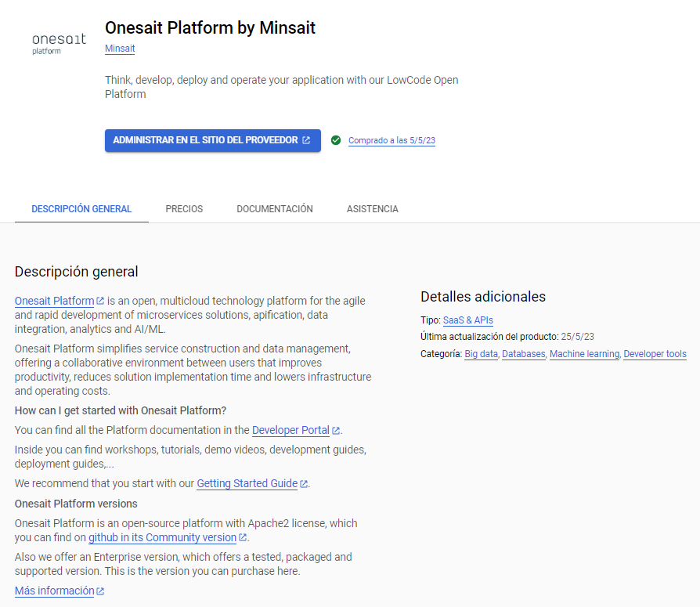Click external-link icon after Getting Started Guide
Screen dimensions: 700x607
pos(304,484)
